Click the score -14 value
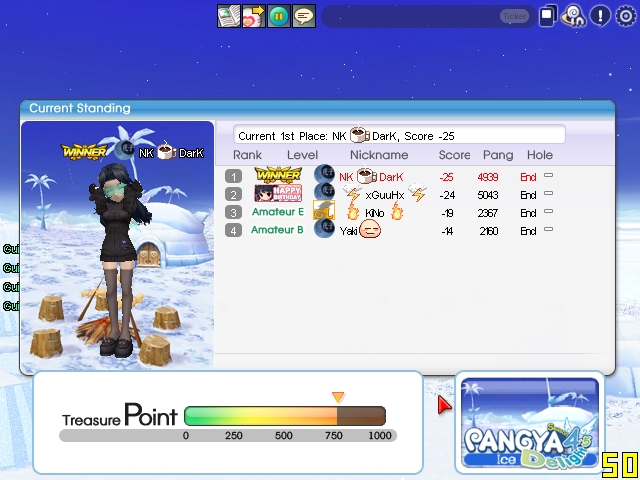This screenshot has width=640, height=480. pos(447,231)
